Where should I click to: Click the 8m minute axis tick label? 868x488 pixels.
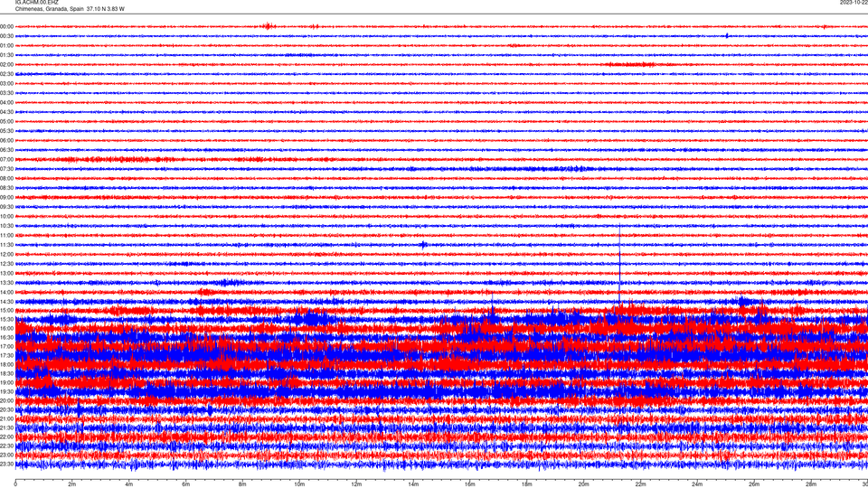242,484
